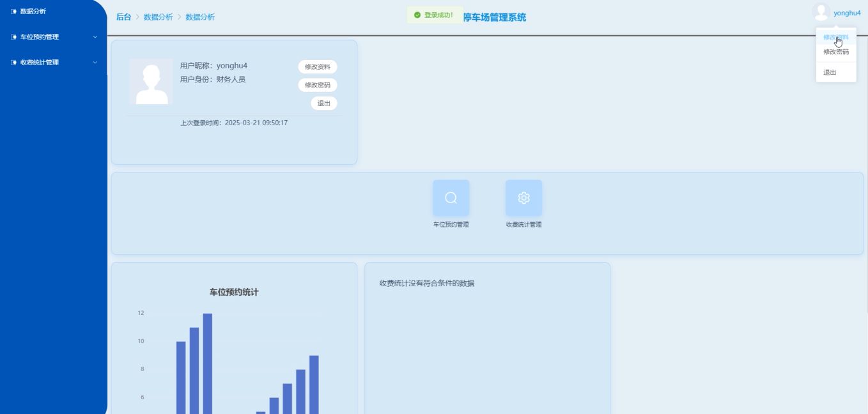The width and height of the screenshot is (868, 414).
Task: Select 收费统计管理 in the sidebar menu
Action: 40,63
